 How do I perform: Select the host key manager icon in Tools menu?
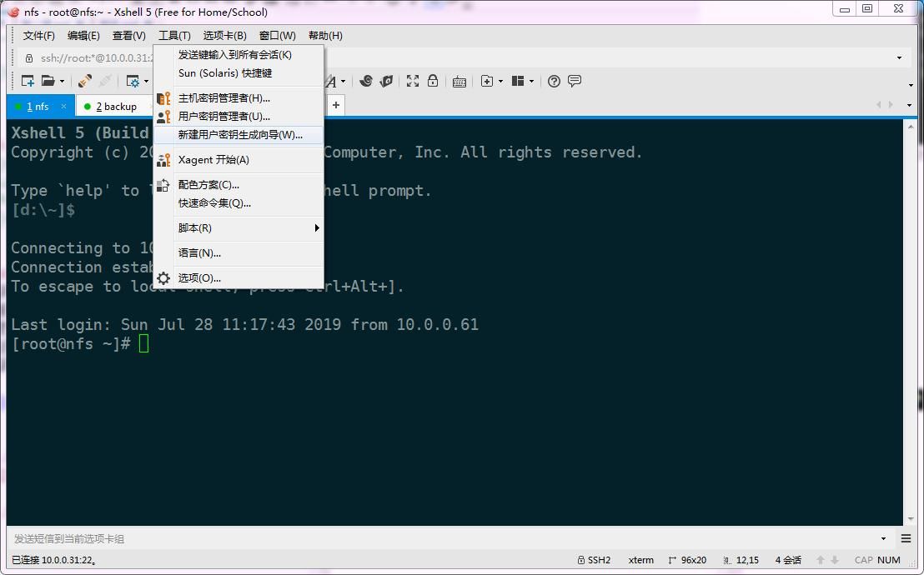pos(163,98)
